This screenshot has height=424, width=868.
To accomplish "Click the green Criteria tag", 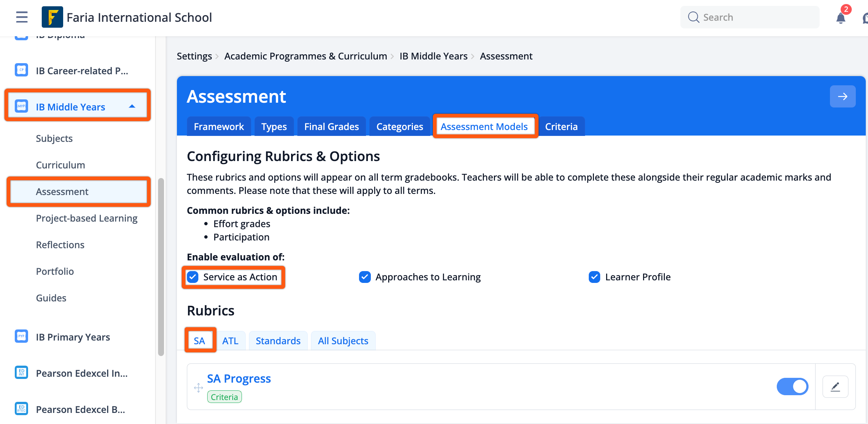I will (x=224, y=397).
